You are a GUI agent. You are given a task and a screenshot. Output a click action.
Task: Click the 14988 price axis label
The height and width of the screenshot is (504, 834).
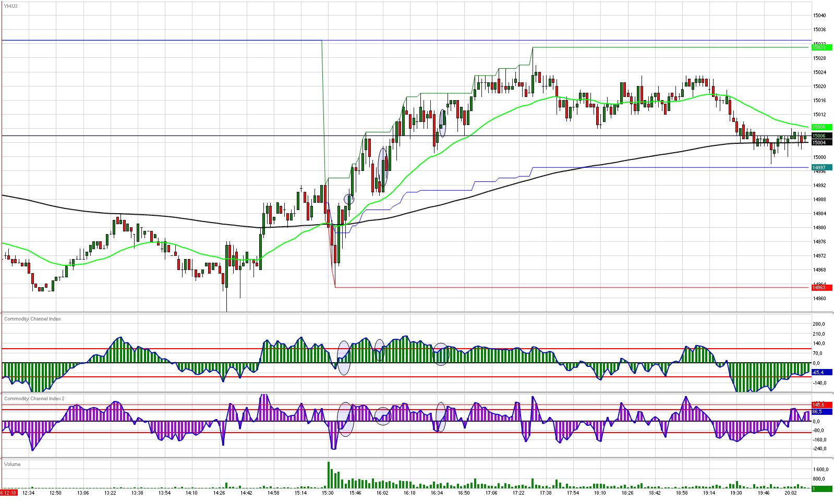(820, 200)
